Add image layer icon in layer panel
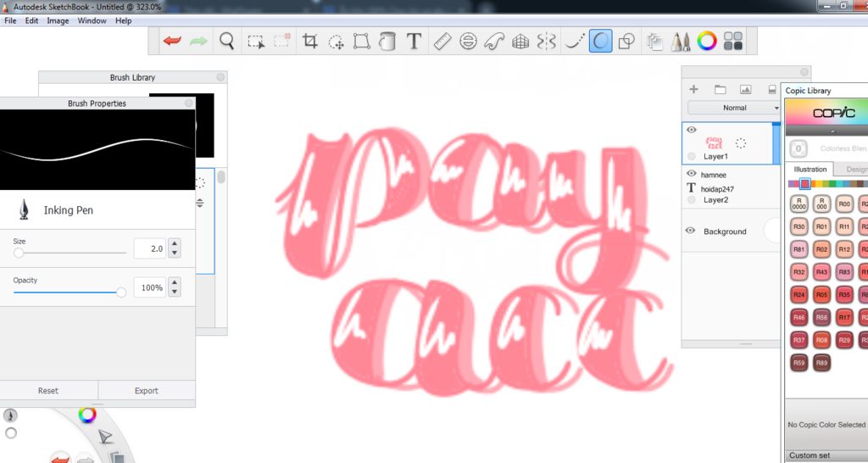This screenshot has height=463, width=868. coord(746,89)
